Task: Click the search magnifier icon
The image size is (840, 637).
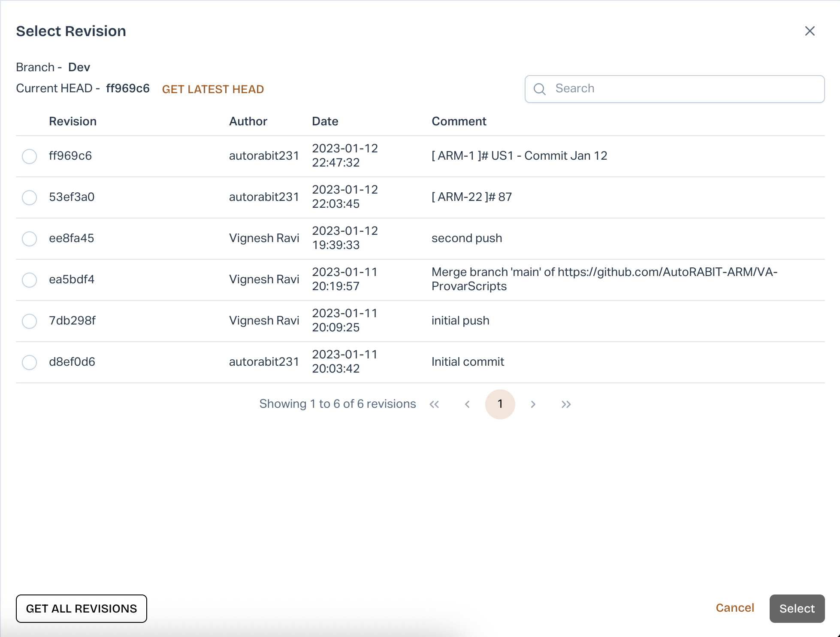Action: click(539, 89)
